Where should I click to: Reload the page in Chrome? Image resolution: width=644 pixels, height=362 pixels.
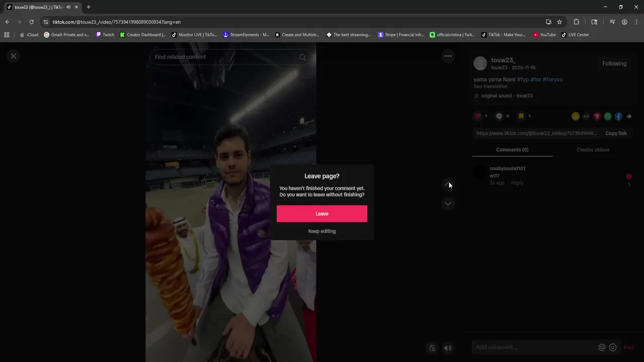click(31, 22)
